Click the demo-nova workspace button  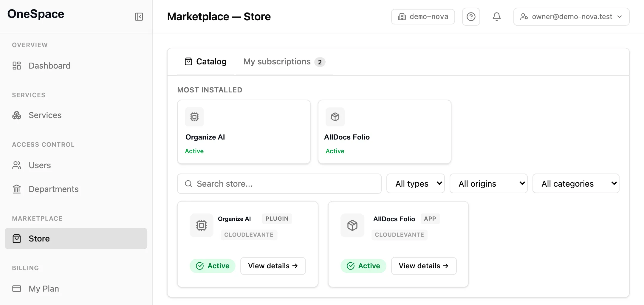point(423,17)
